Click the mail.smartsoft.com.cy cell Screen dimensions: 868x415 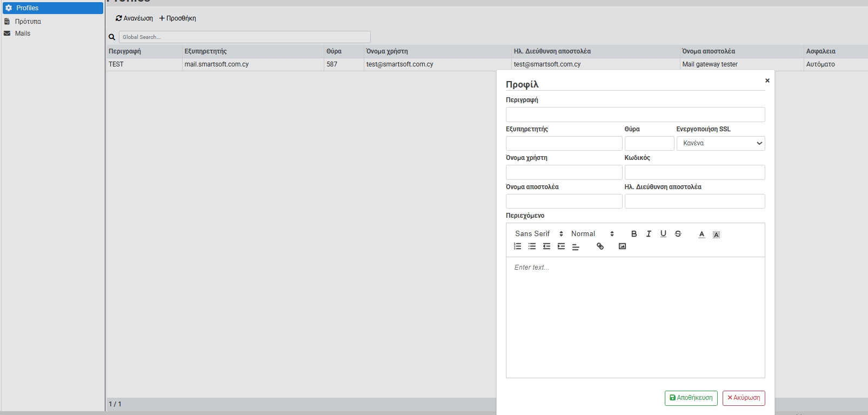[253, 64]
